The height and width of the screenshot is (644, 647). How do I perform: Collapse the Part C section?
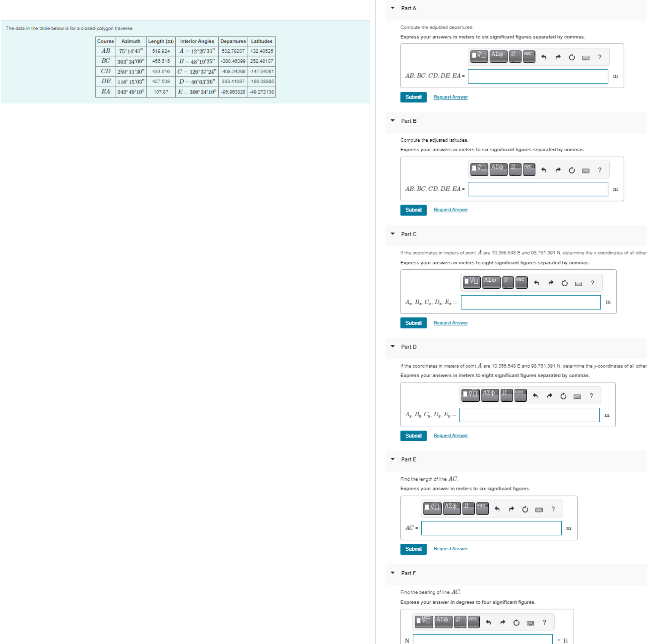pos(393,234)
